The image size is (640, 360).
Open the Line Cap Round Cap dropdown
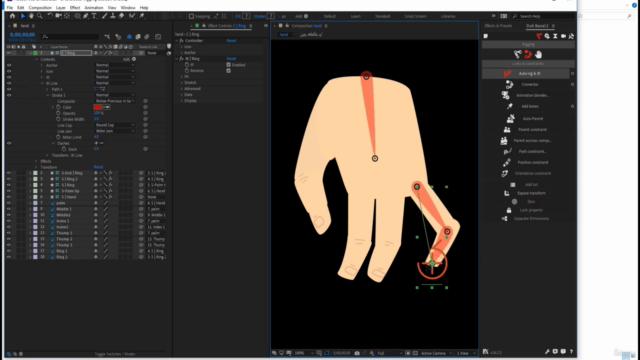pos(115,125)
